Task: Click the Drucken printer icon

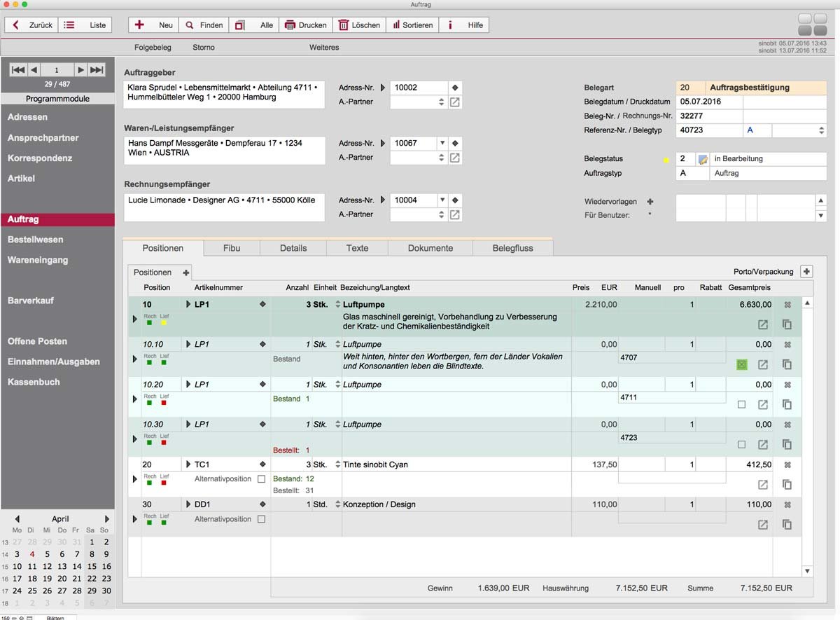Action: pos(290,25)
